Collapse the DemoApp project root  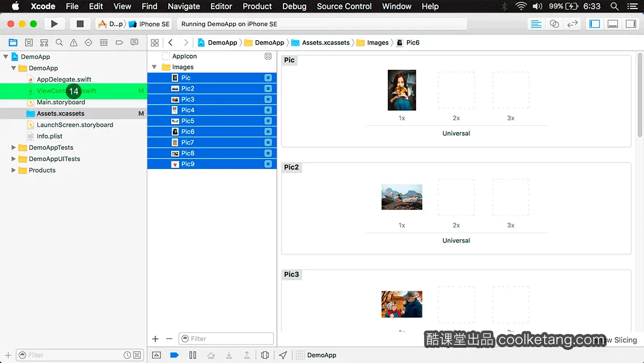click(6, 57)
